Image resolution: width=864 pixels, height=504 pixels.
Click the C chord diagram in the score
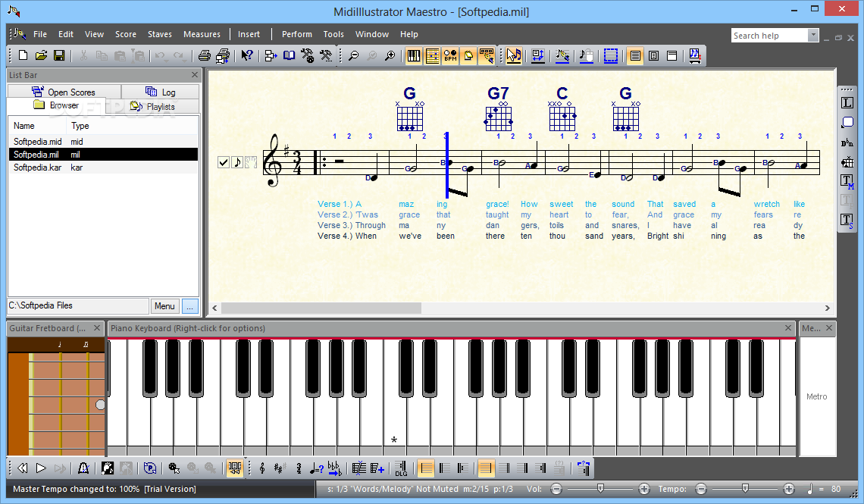[x=562, y=117]
